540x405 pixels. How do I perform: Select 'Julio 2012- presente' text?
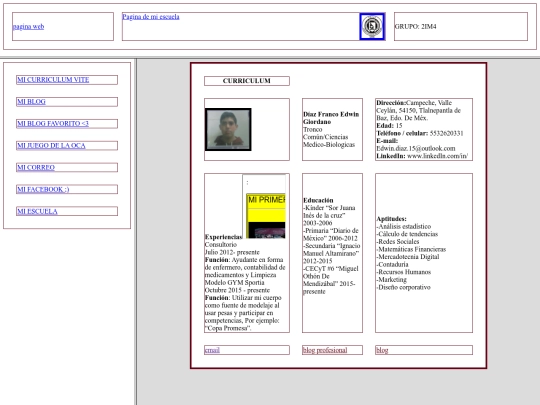tap(232, 252)
